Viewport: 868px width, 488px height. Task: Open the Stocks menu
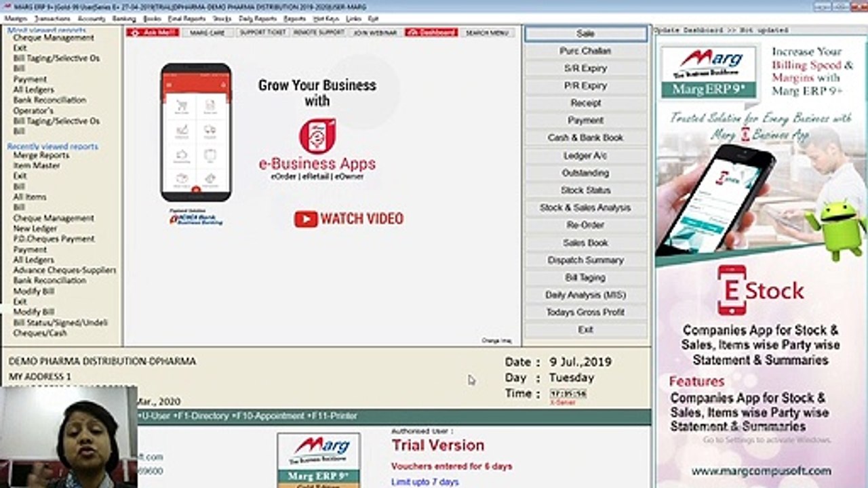coord(222,19)
